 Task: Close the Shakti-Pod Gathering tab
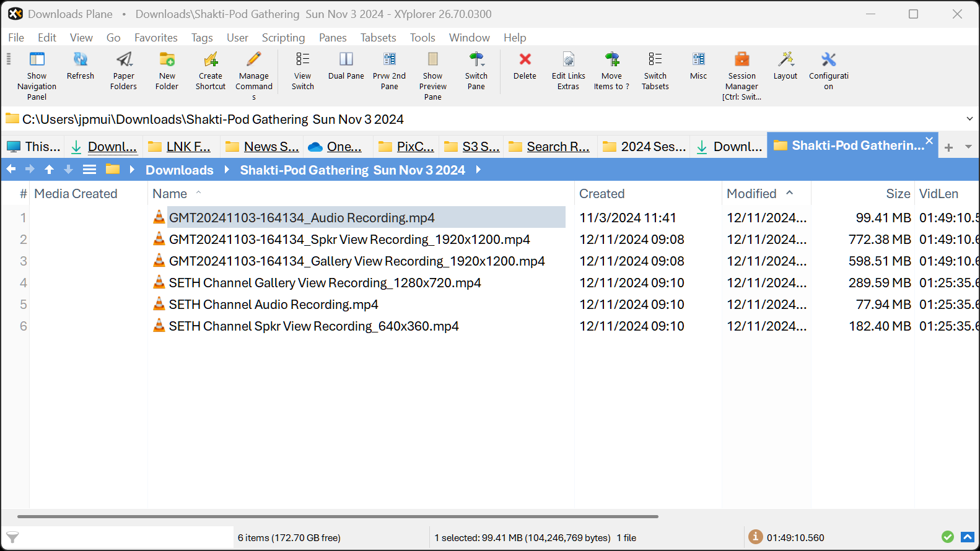tap(929, 141)
